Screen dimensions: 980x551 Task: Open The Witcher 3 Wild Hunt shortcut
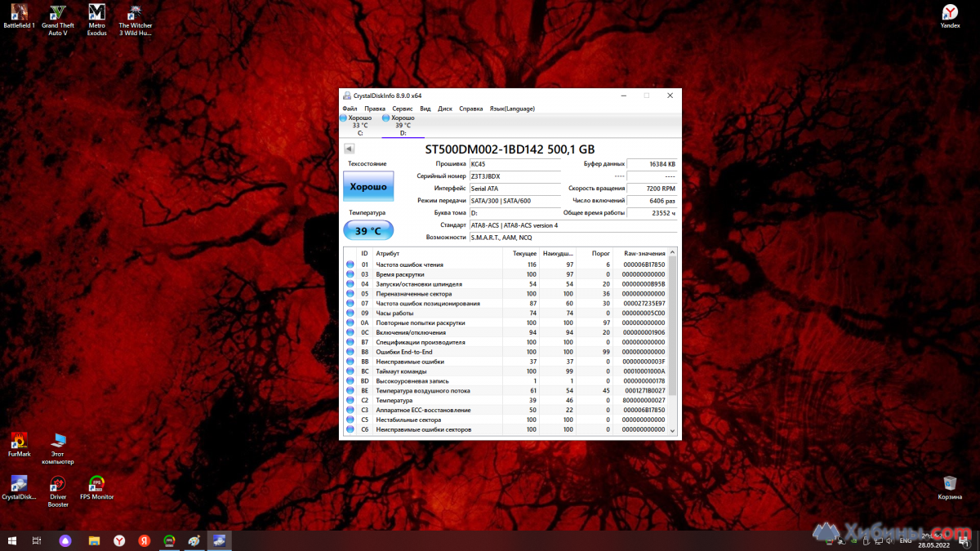point(136,19)
